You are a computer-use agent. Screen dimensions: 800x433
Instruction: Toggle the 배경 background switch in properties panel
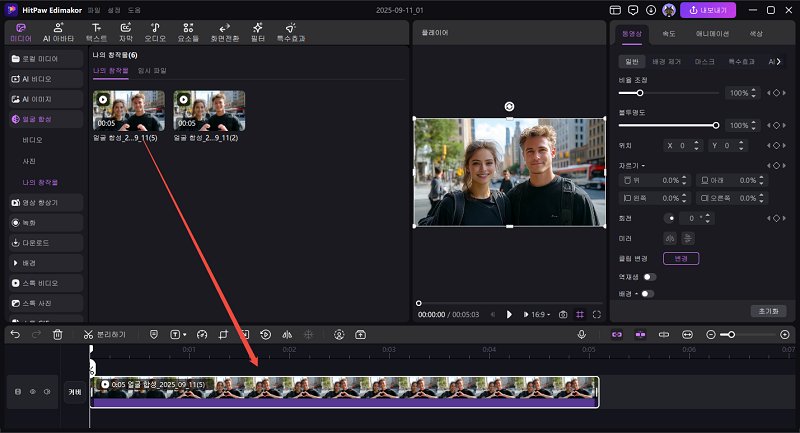point(647,294)
